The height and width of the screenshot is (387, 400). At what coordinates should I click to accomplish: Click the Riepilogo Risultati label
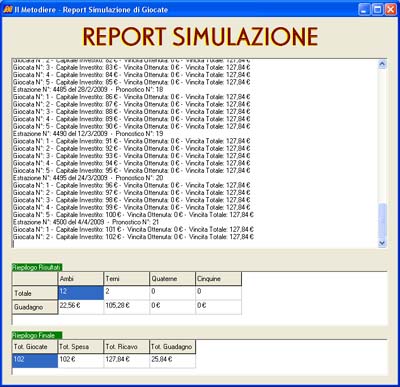[37, 267]
